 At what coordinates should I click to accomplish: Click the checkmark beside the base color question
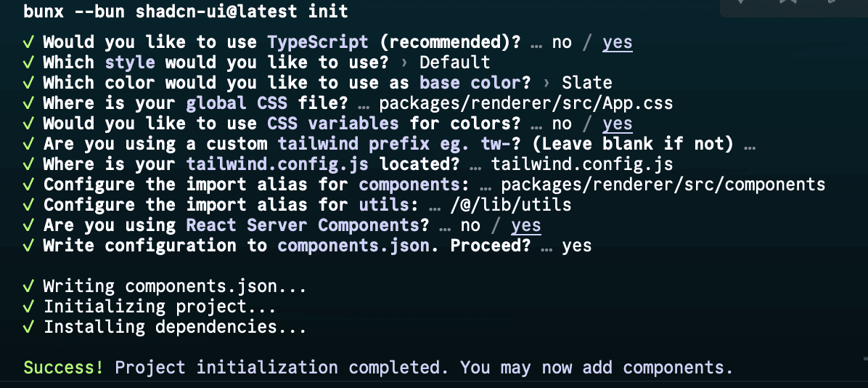tap(29, 83)
